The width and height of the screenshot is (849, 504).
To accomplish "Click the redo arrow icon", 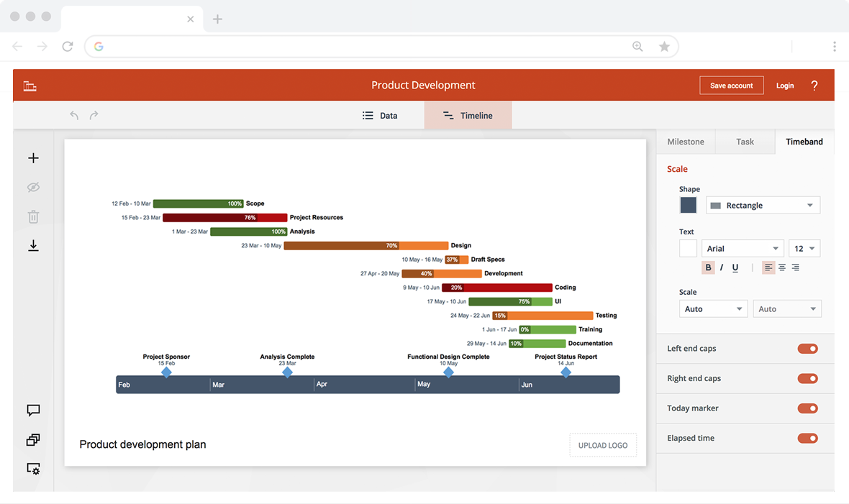I will pyautogui.click(x=94, y=115).
